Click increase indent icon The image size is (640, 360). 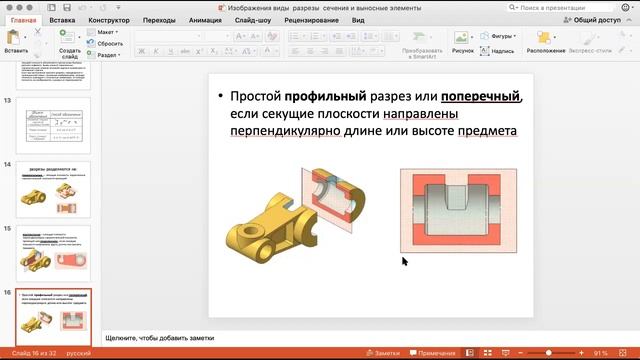[x=351, y=37]
